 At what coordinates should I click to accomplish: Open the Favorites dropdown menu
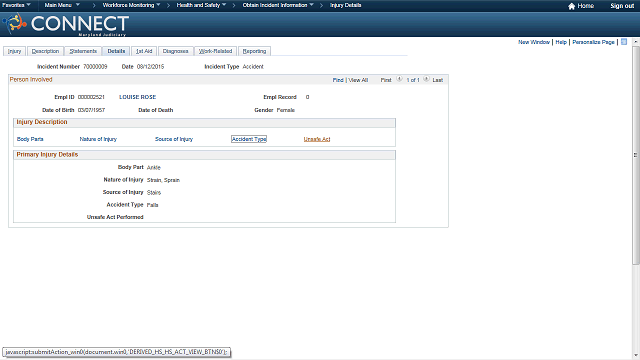[16, 5]
